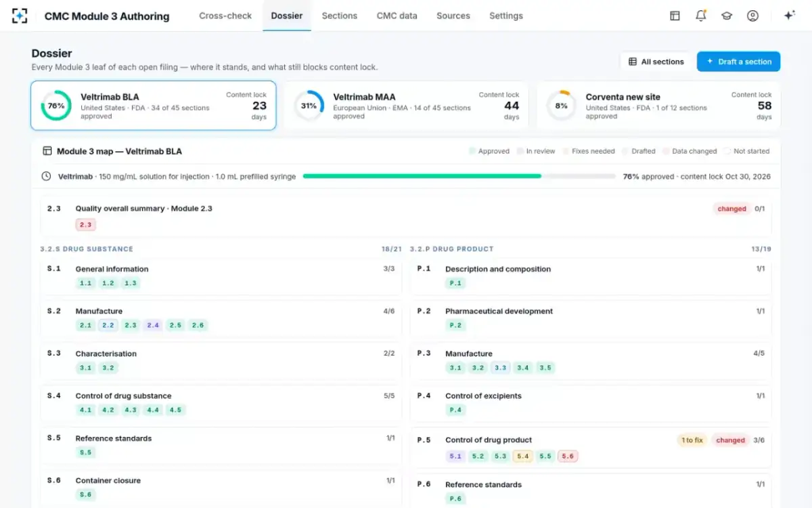Open chip 3.2 under Characterisation

tap(108, 368)
